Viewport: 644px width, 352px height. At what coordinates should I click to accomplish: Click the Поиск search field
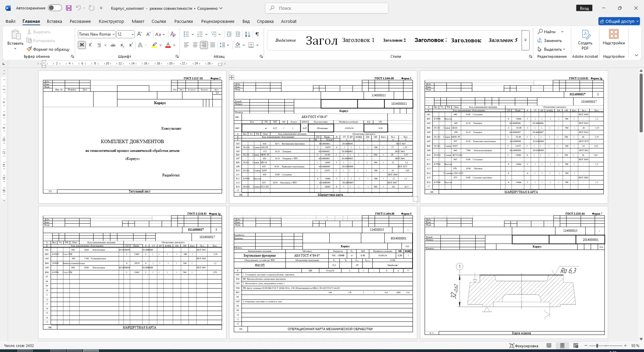(x=327, y=8)
